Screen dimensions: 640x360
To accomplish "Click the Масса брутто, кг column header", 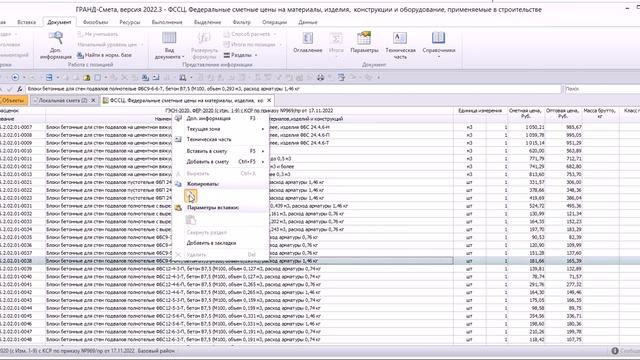I will pyautogui.click(x=600, y=113).
